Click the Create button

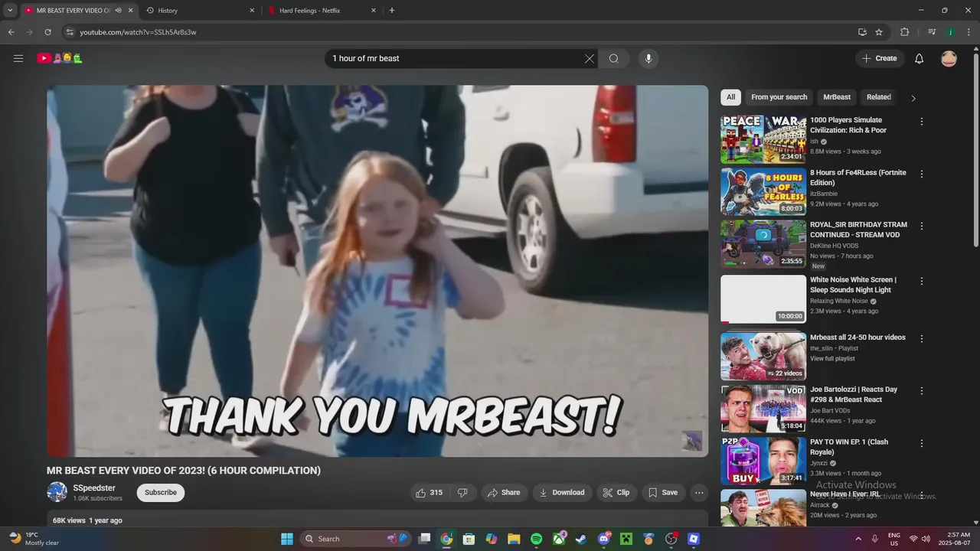point(880,58)
